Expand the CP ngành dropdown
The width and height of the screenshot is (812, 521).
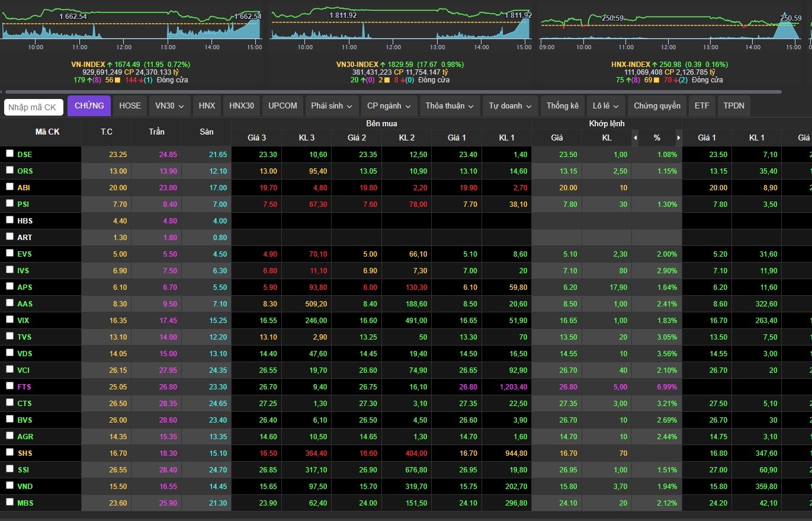point(389,106)
